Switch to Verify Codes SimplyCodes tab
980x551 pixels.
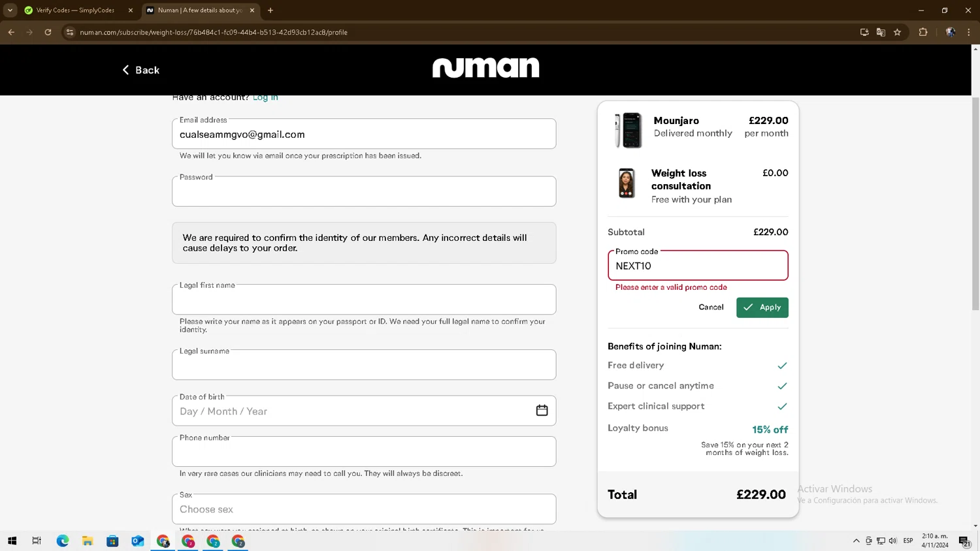pyautogui.click(x=76, y=10)
